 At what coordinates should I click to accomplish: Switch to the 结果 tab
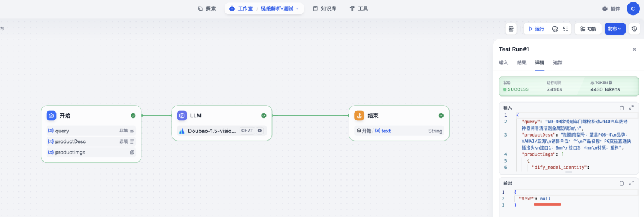tap(522, 63)
